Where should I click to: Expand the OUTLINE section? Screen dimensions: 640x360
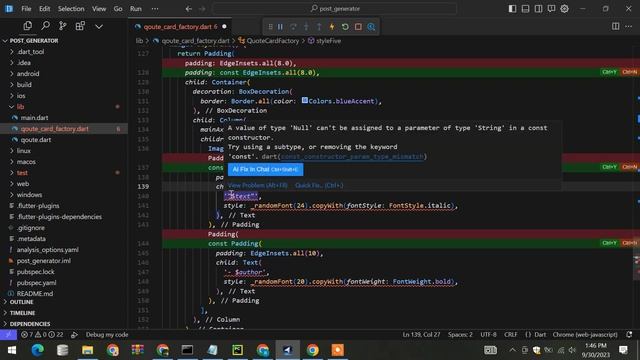22,302
